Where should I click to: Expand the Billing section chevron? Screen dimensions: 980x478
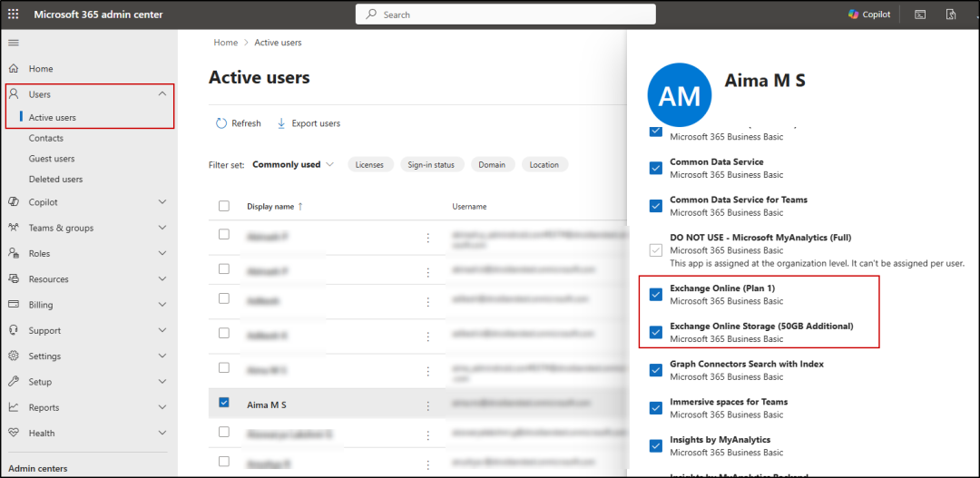click(162, 304)
